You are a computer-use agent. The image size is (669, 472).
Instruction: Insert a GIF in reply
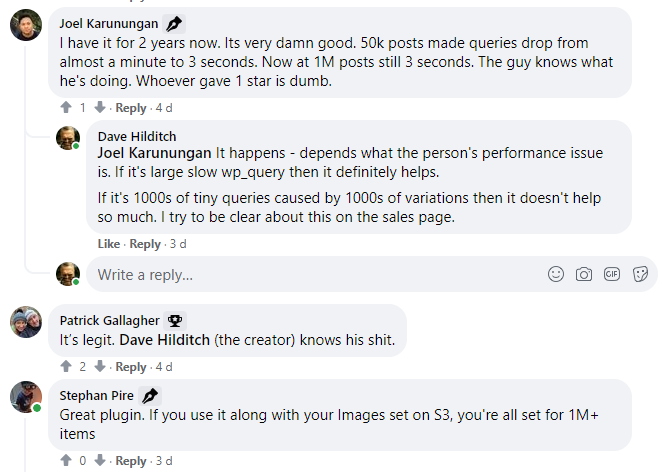coord(612,274)
